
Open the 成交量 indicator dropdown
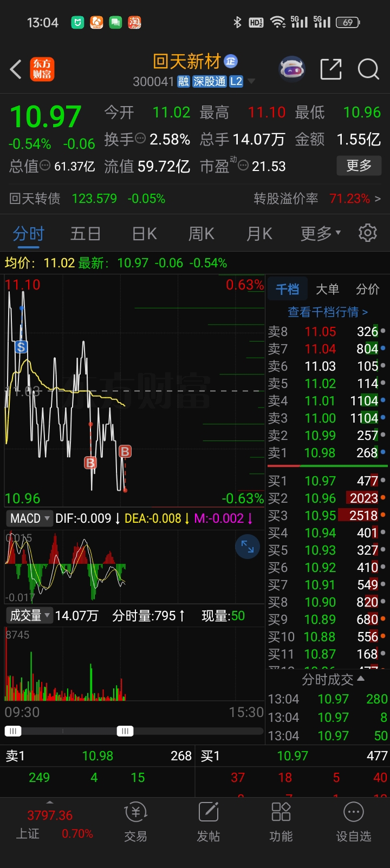coord(30,615)
